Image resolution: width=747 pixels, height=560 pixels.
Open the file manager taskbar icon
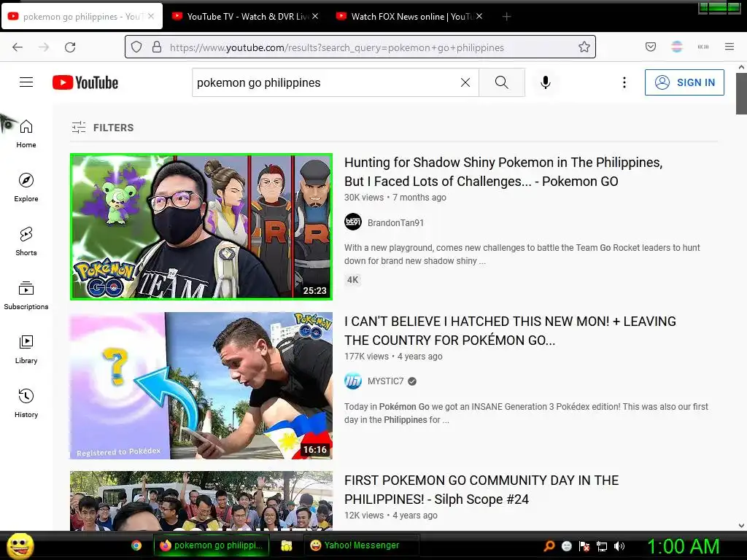286,545
